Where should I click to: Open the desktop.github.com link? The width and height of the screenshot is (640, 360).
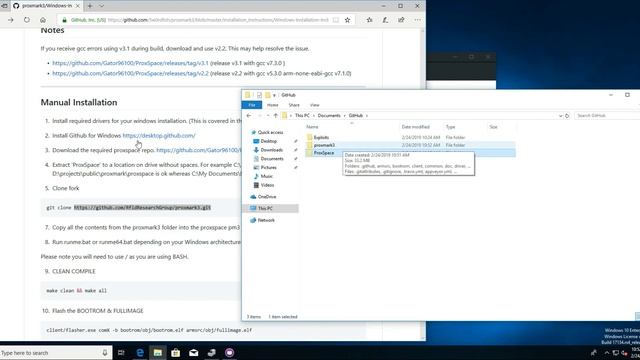(x=159, y=136)
